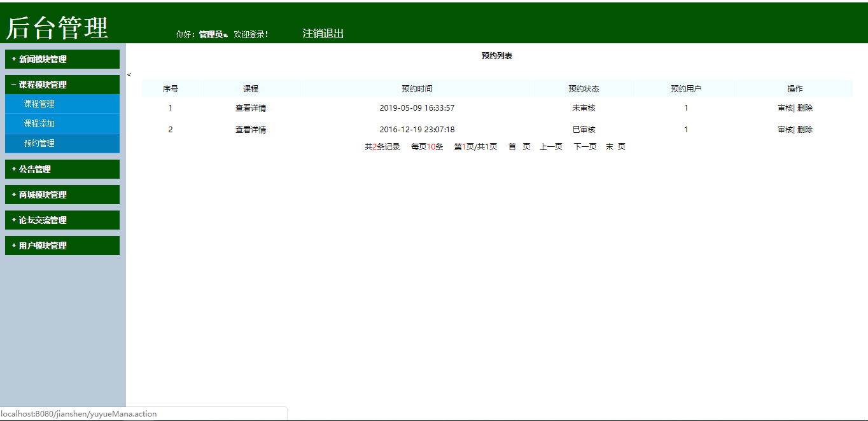
Task: Click the 后台管理 header title
Action: [57, 27]
